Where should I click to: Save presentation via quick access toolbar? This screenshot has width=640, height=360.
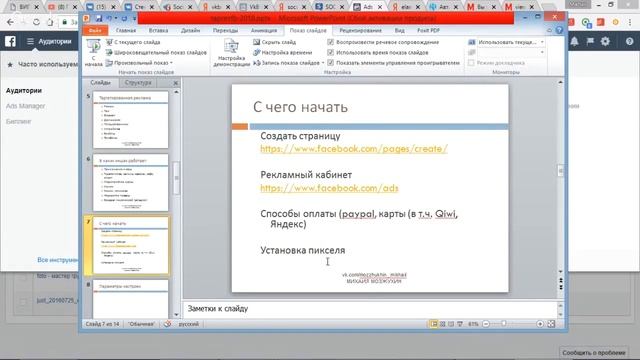click(99, 19)
